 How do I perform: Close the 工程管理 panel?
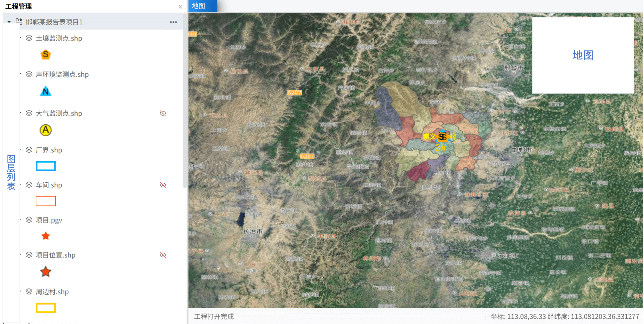click(180, 7)
